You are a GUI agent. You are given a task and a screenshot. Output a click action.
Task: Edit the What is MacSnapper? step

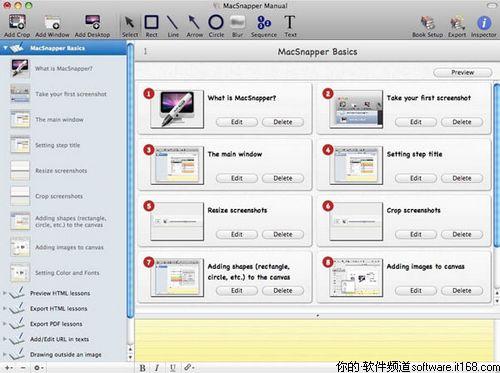point(237,122)
